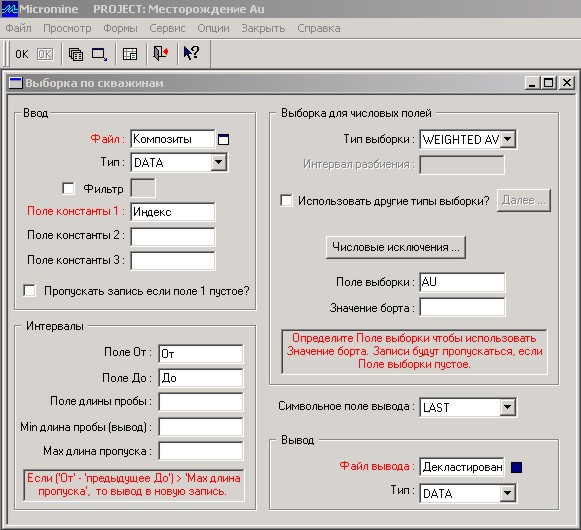Image resolution: width=581 pixels, height=530 pixels.
Task: Click the exit door toolbar icon
Action: point(161,53)
